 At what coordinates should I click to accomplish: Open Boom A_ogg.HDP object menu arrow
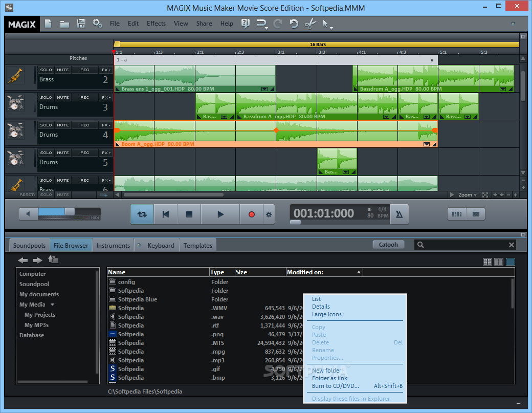click(x=427, y=144)
